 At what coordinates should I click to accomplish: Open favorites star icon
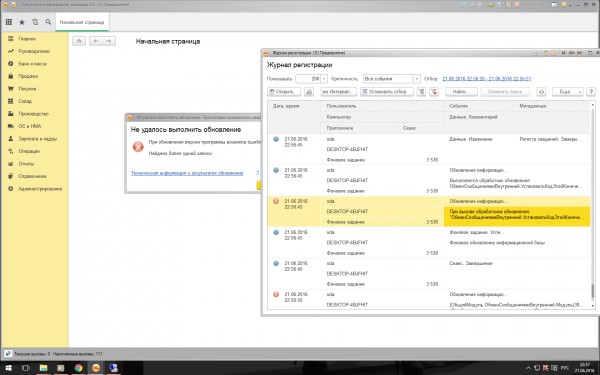22,22
